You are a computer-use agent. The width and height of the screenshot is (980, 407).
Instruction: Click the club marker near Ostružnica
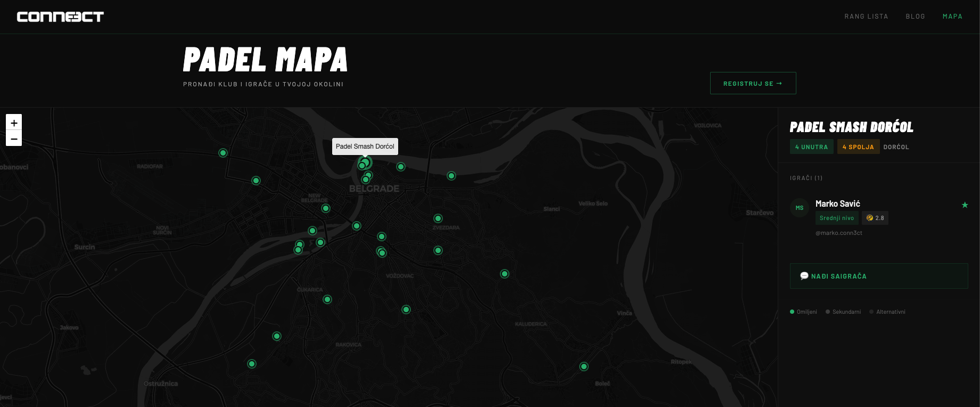(x=252, y=364)
